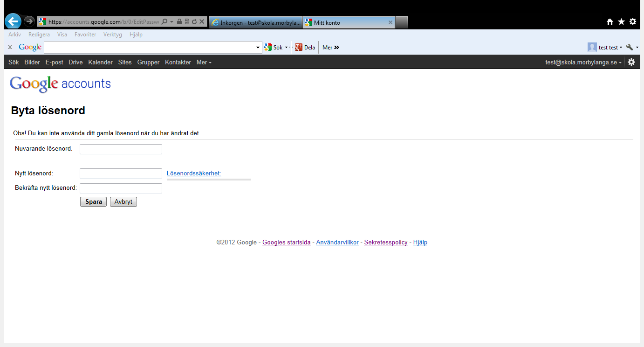
Task: Click the browser Home icon
Action: [610, 22]
